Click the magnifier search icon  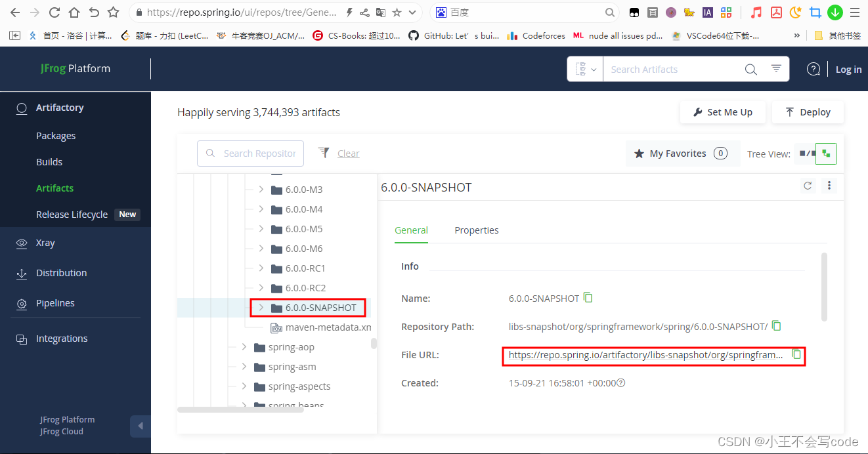coord(750,69)
